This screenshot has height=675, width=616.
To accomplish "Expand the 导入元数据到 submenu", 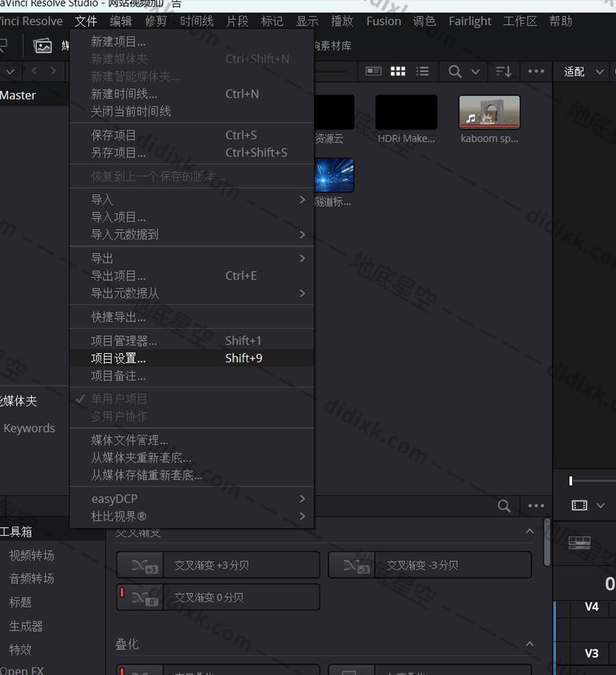I will click(x=302, y=235).
